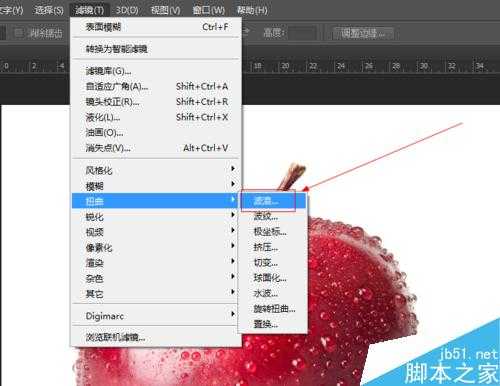
Task: Select 极坐标... polar coordinates filter
Action: click(273, 232)
